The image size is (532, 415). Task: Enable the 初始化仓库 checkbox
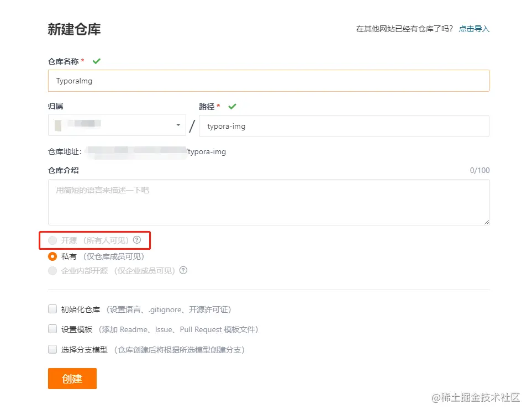coord(52,309)
